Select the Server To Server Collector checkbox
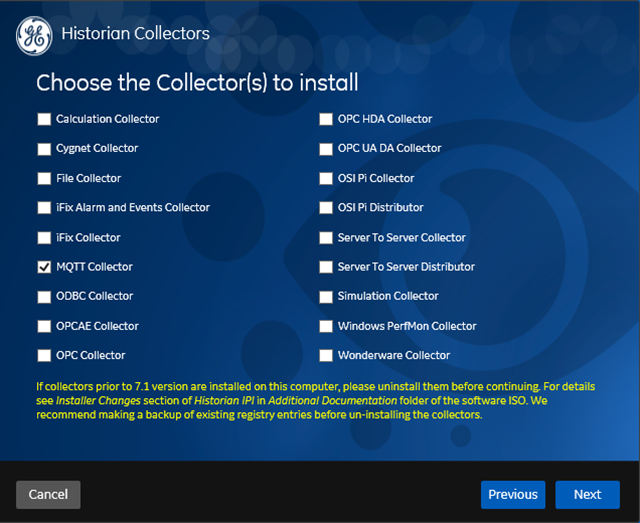The height and width of the screenshot is (523, 640). (x=326, y=238)
